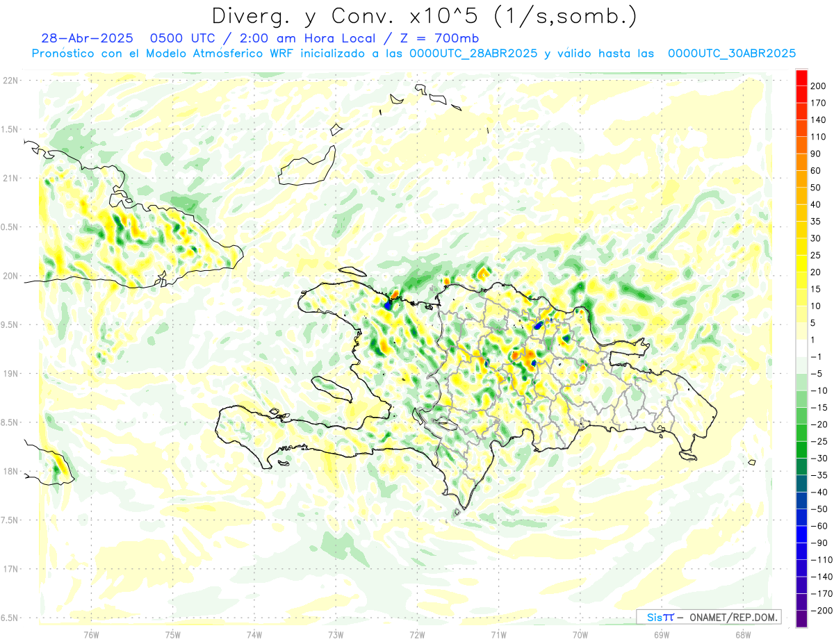The image size is (834, 644).
Task: Click the colorbar value 50
Action: click(x=816, y=188)
